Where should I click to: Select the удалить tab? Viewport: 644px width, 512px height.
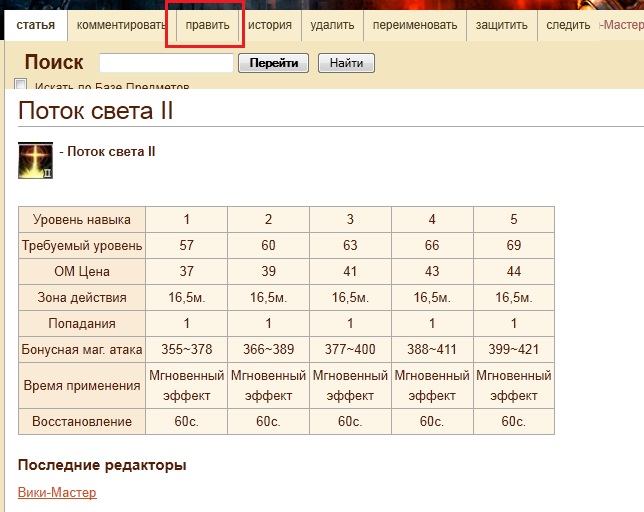tap(331, 25)
